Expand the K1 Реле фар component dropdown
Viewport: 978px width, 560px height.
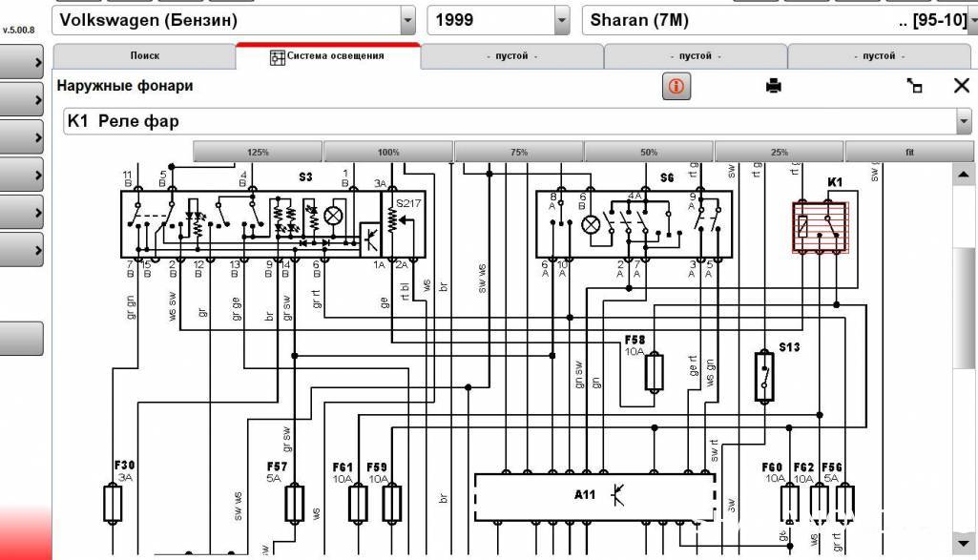pos(962,121)
